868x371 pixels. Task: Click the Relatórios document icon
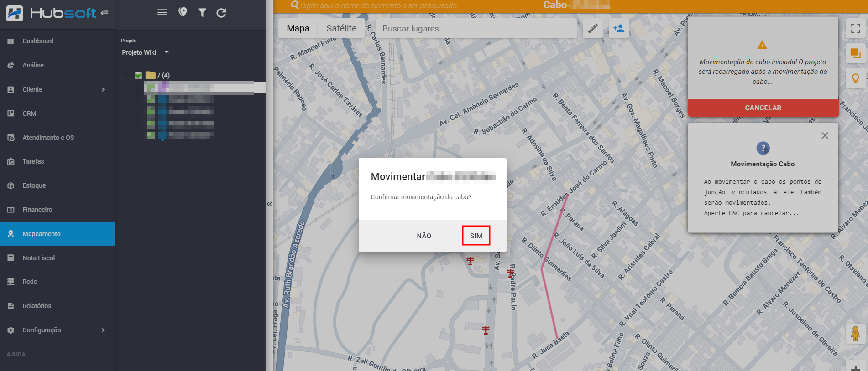(x=11, y=306)
